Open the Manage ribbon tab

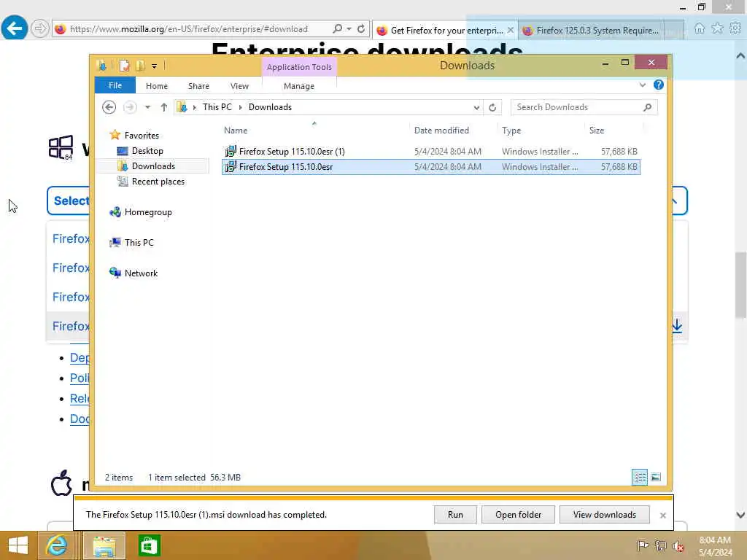(298, 86)
